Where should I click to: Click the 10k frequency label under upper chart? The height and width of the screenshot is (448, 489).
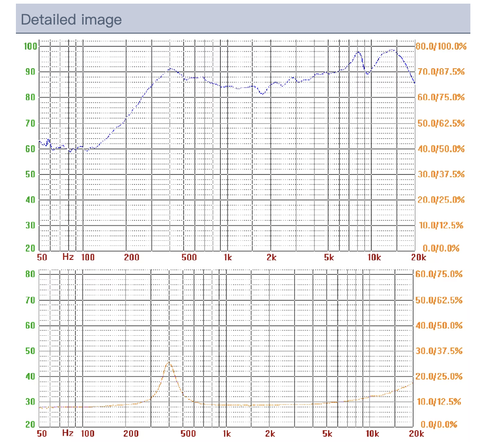pos(374,258)
